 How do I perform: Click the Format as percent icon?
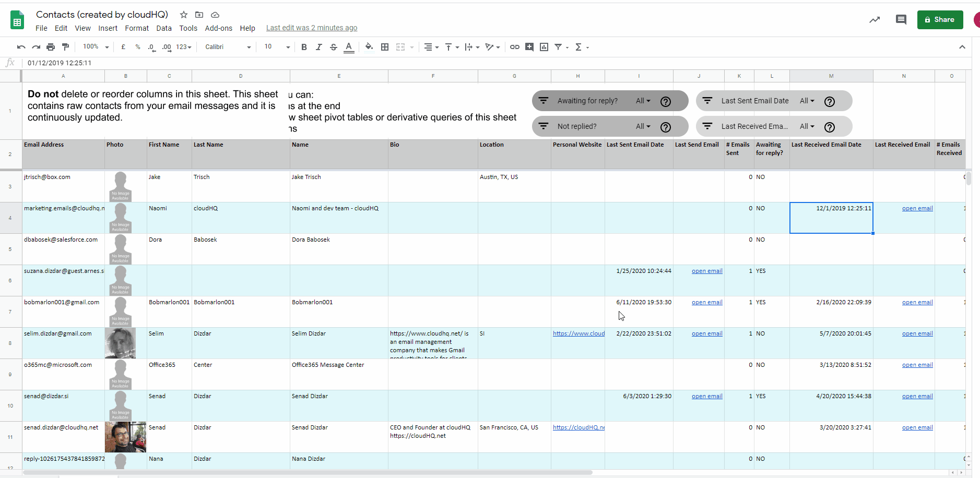(x=138, y=47)
